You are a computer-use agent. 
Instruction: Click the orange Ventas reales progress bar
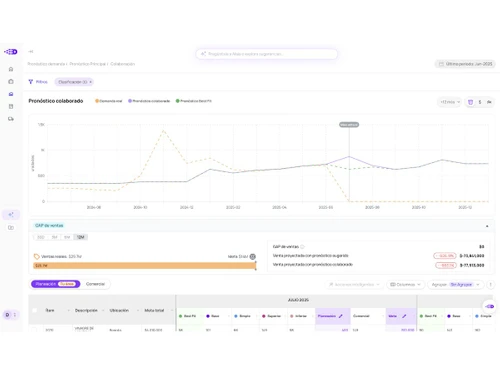144,266
